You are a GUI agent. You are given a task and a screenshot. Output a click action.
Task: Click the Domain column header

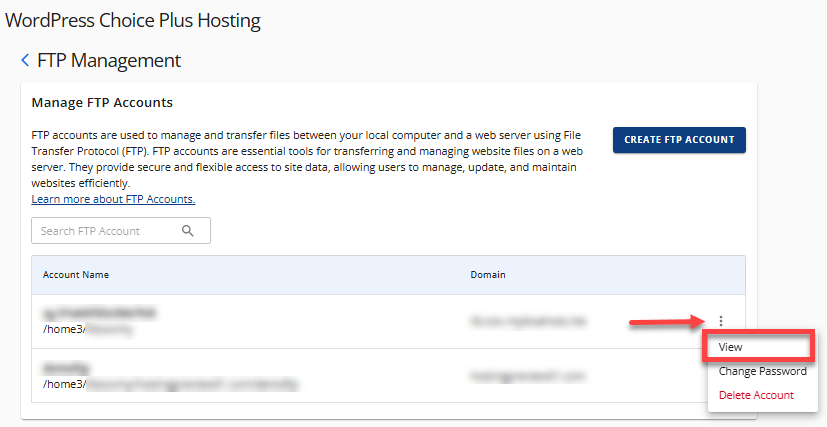click(488, 274)
